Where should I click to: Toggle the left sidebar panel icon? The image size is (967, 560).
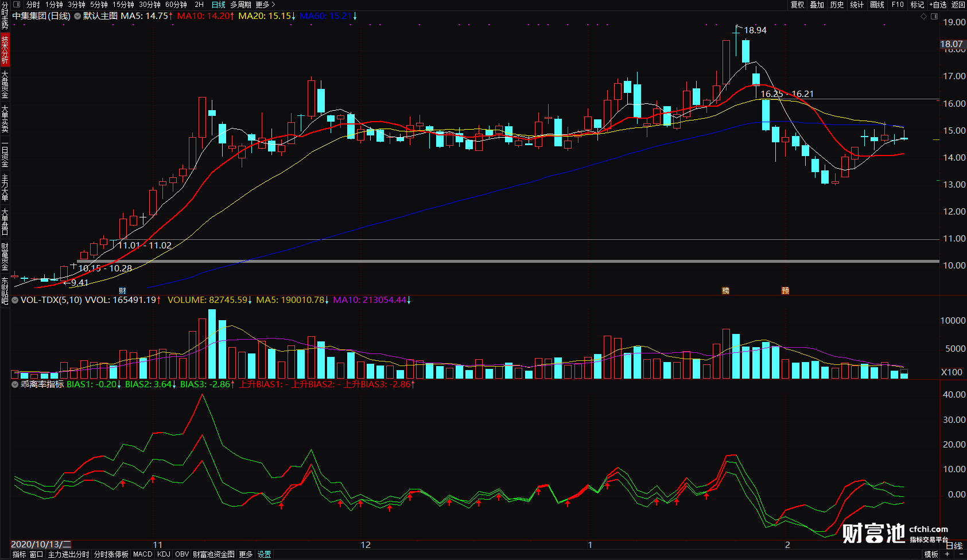[17, 5]
